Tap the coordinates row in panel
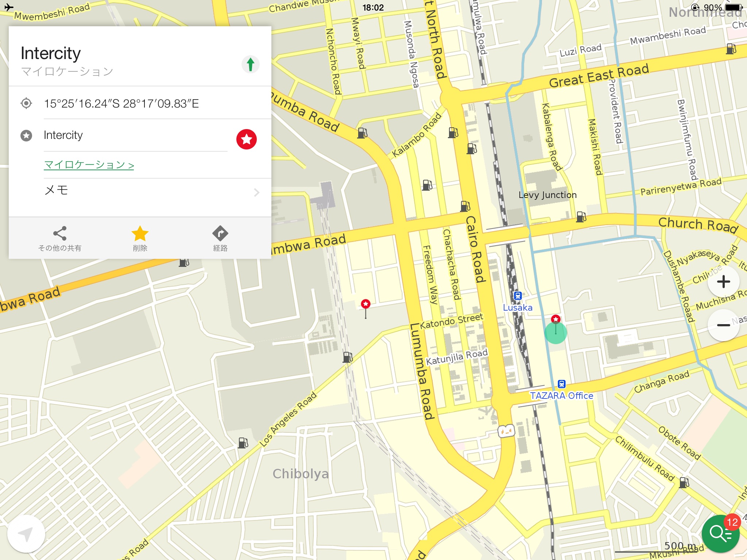 coord(121,104)
